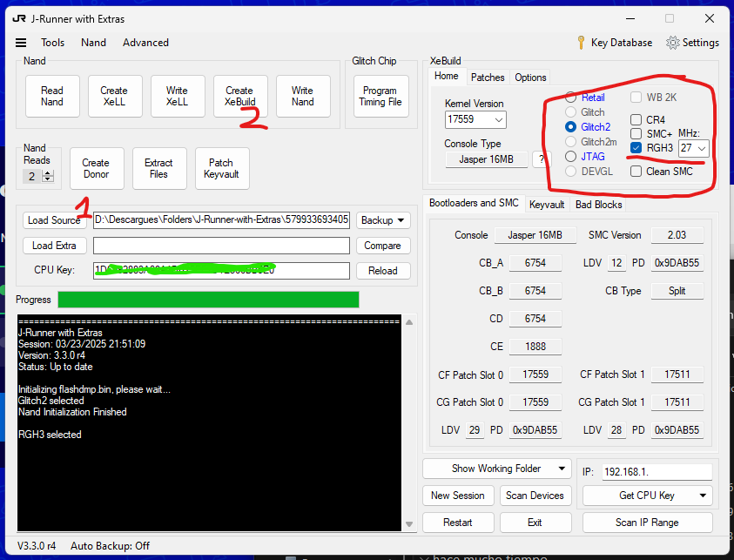Click the source file path field

(x=221, y=220)
